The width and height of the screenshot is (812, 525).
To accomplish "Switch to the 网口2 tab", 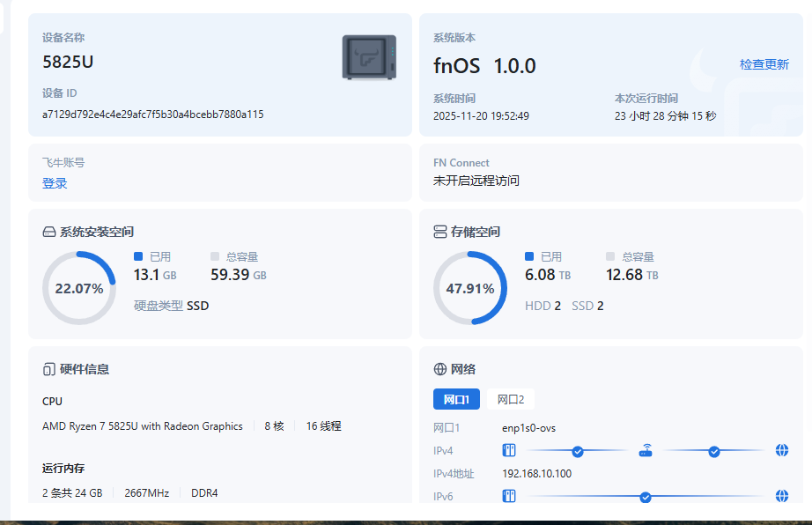I will coord(511,399).
